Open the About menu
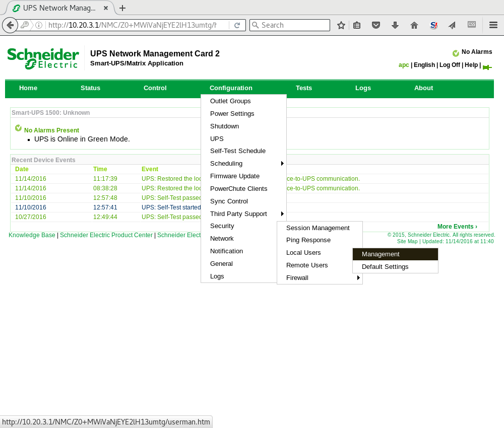Viewport: 504px width, 428px height. pos(423,88)
